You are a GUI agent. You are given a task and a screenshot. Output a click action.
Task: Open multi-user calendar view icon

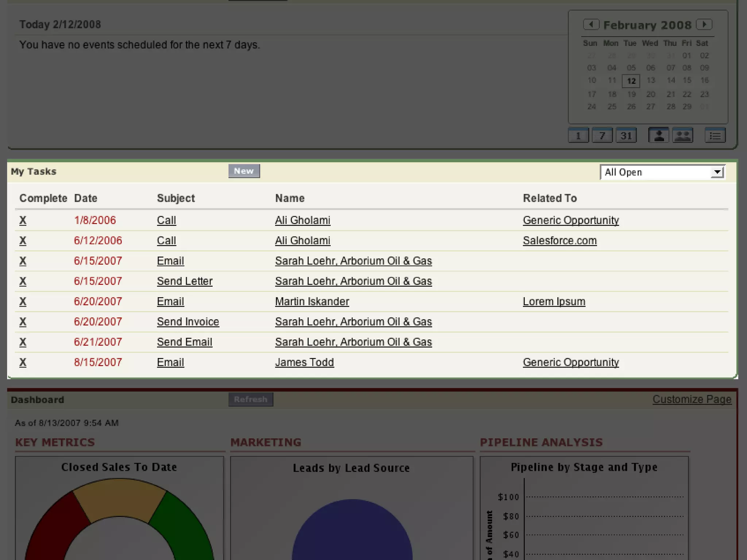click(682, 136)
